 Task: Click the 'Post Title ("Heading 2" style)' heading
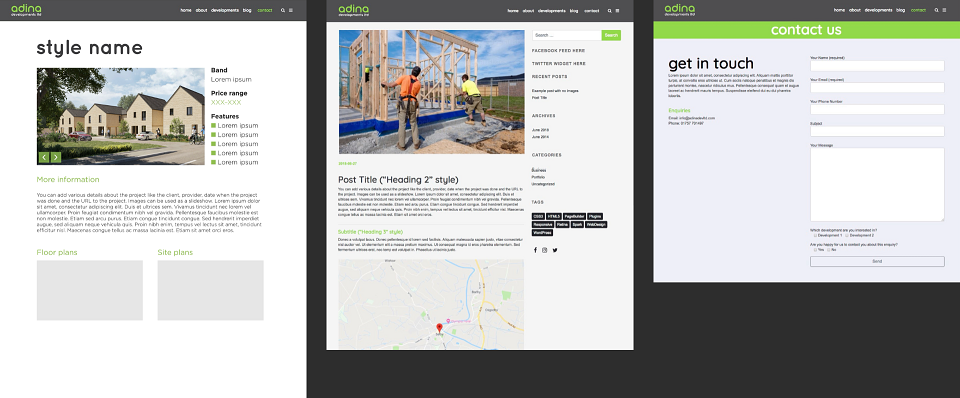click(398, 179)
